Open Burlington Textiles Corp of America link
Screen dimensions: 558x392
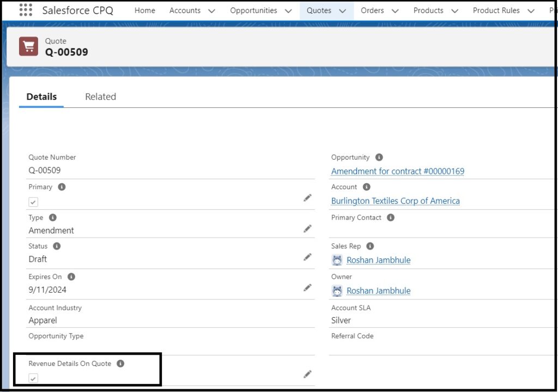tap(396, 201)
